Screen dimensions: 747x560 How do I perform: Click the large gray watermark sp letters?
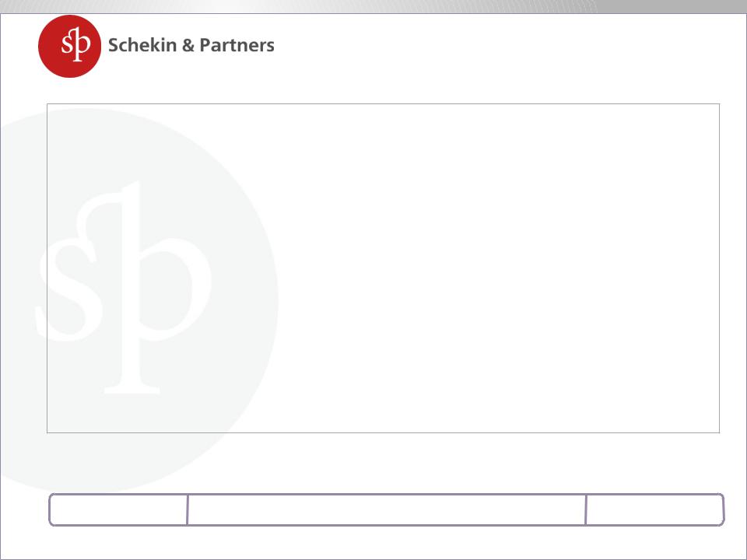tap(124, 288)
